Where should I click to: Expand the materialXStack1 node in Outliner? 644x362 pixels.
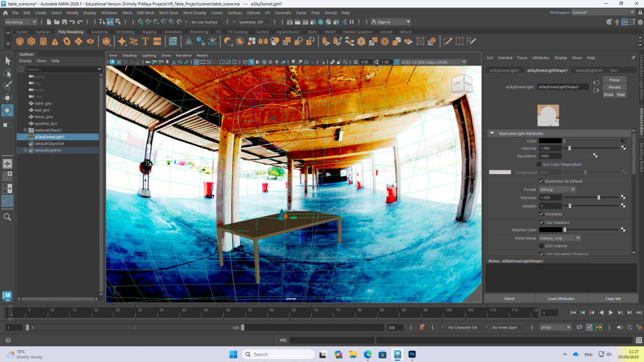25,130
